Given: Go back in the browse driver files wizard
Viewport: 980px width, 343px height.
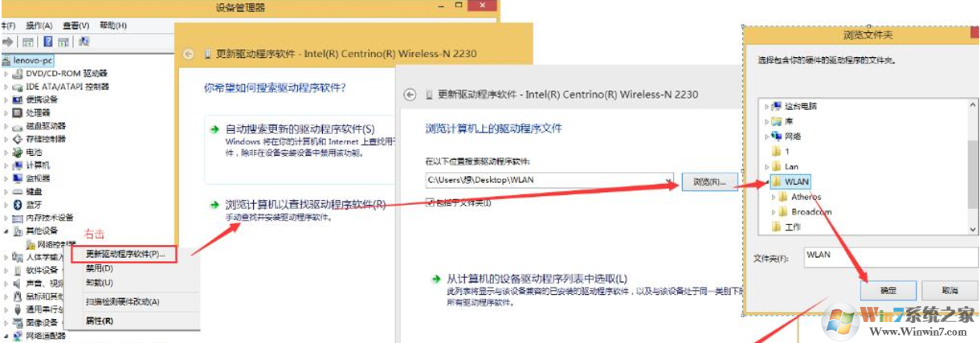Looking at the screenshot, I should pyautogui.click(x=410, y=94).
